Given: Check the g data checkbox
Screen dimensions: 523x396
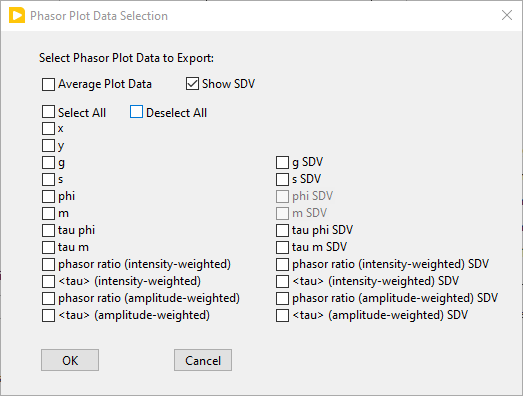Looking at the screenshot, I should 48,162.
